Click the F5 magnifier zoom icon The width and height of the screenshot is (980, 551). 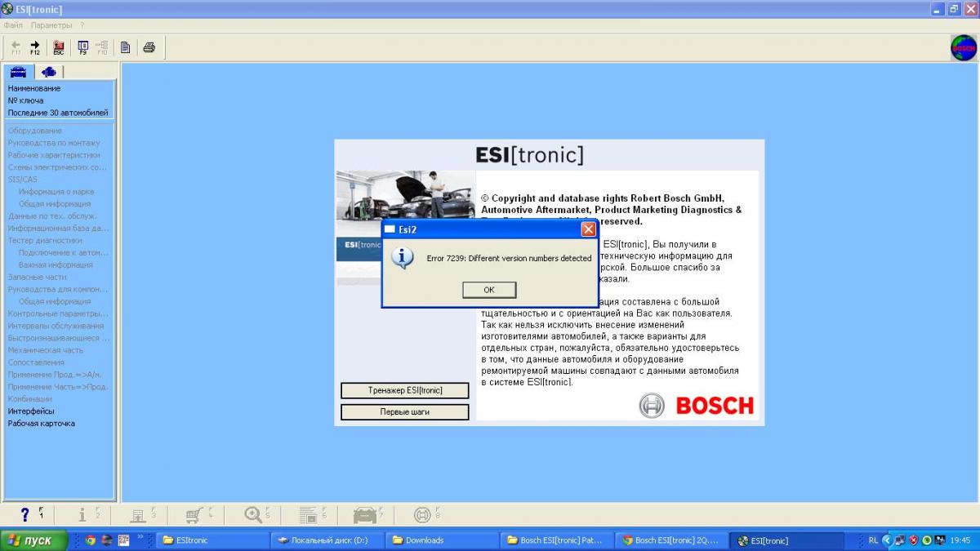coord(255,514)
